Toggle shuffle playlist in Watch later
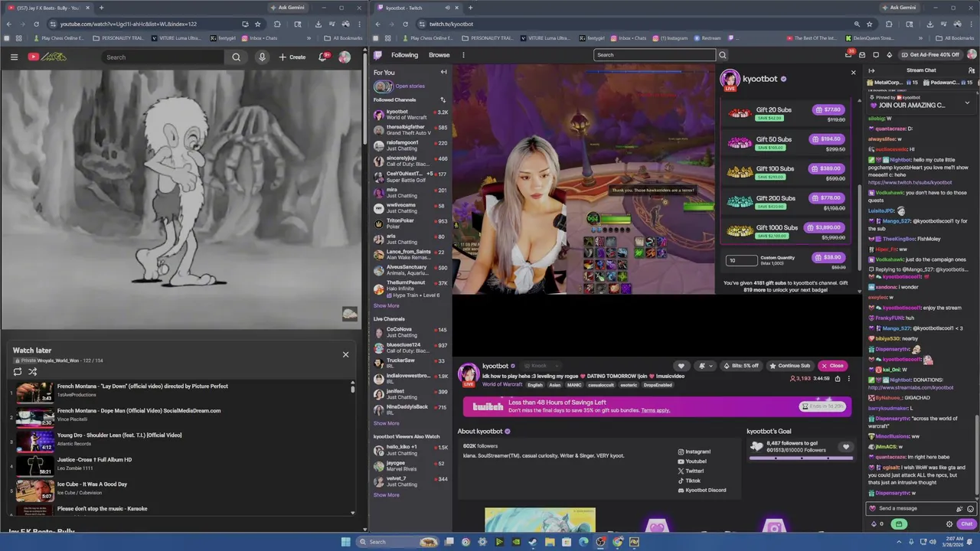 point(33,372)
